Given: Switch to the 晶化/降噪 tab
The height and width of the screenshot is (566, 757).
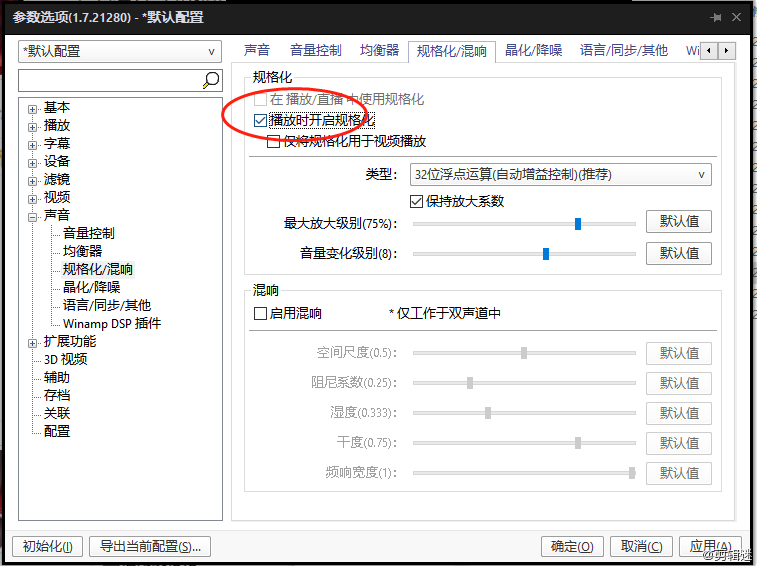Looking at the screenshot, I should [533, 50].
